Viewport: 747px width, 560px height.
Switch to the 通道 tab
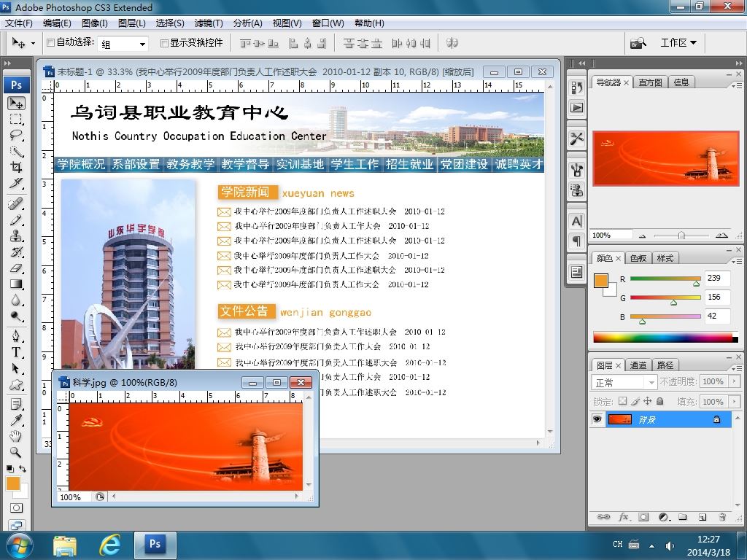(638, 365)
